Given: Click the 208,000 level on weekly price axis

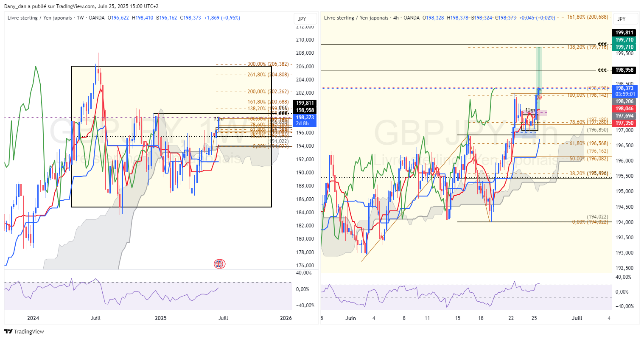Looking at the screenshot, I should (x=305, y=53).
